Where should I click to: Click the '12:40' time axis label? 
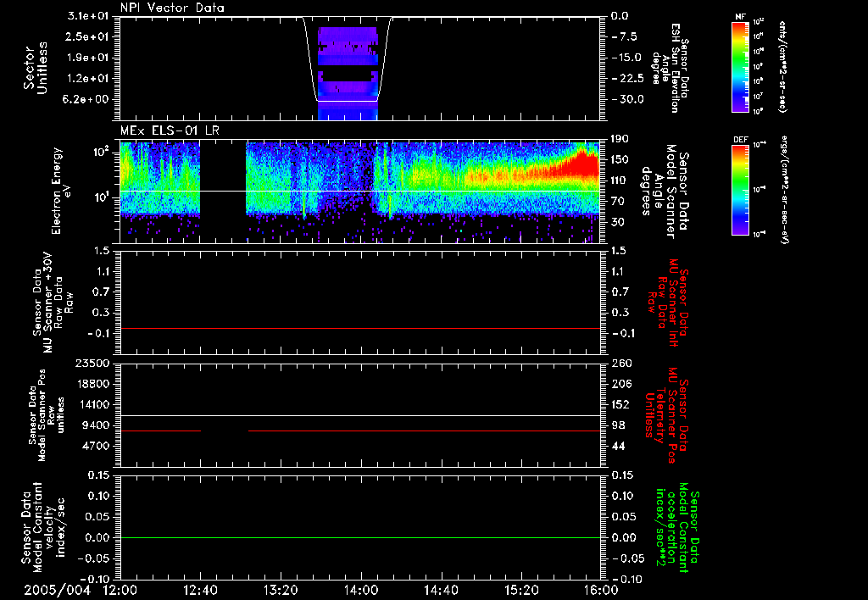[x=200, y=590]
